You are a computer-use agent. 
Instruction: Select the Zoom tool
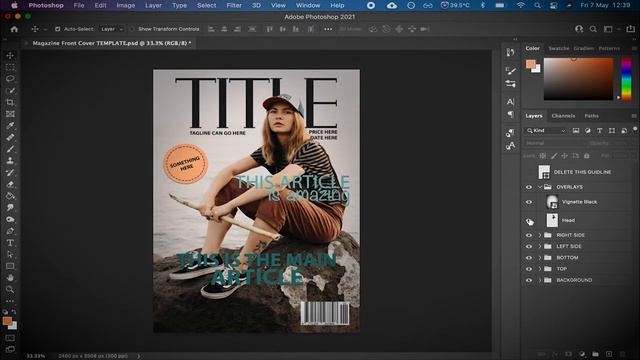(x=10, y=289)
